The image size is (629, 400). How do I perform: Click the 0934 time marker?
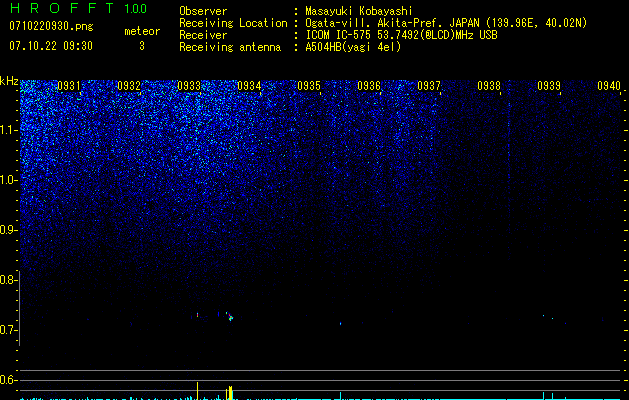[249, 86]
